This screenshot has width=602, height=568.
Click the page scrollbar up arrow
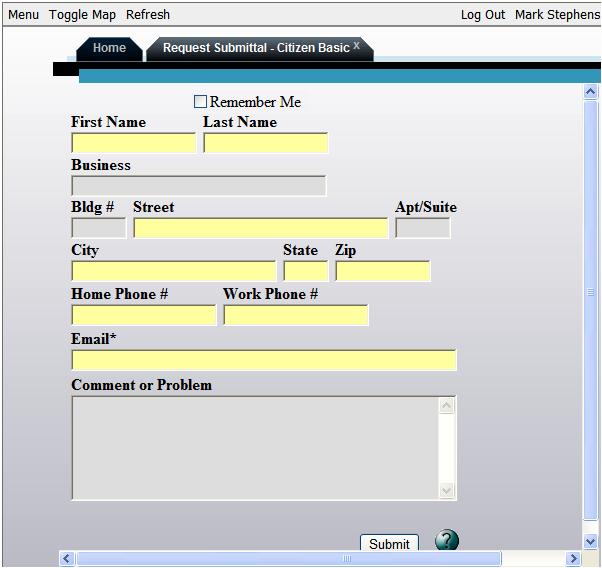point(590,92)
